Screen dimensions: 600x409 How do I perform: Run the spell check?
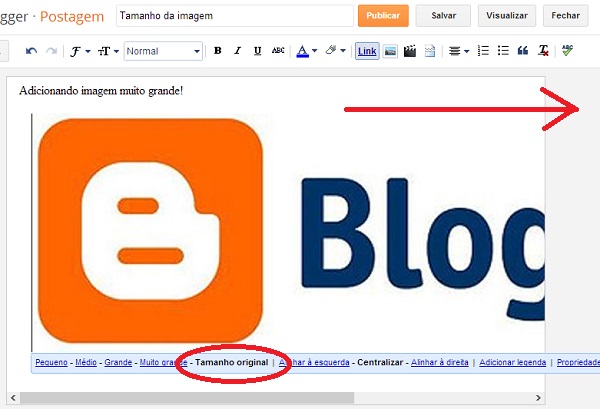coord(567,51)
